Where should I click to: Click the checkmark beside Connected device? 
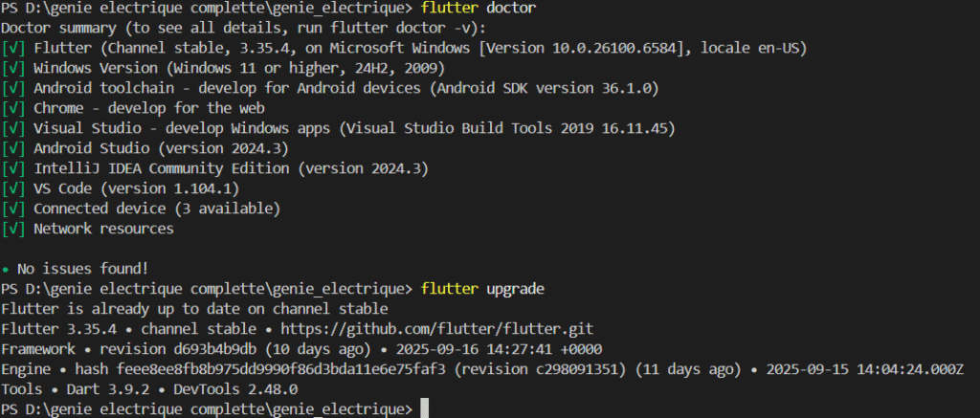tap(13, 209)
